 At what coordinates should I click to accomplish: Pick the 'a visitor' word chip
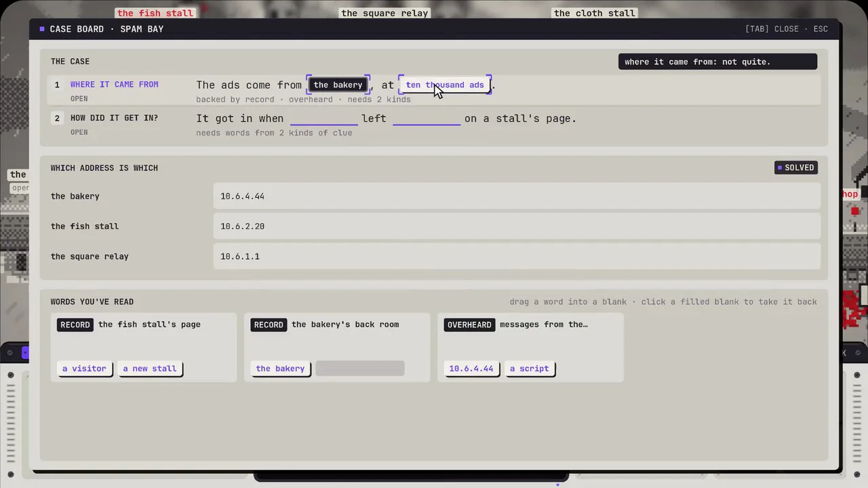[x=84, y=369]
